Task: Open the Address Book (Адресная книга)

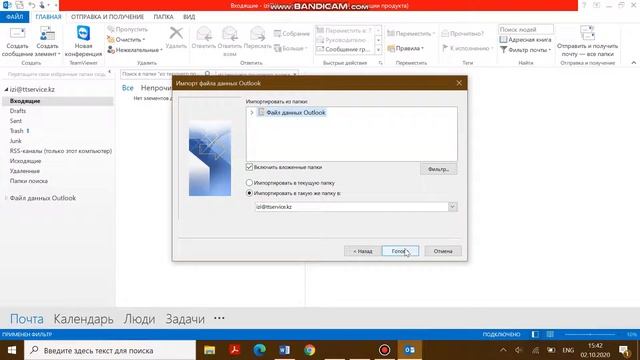Action: [x=525, y=40]
